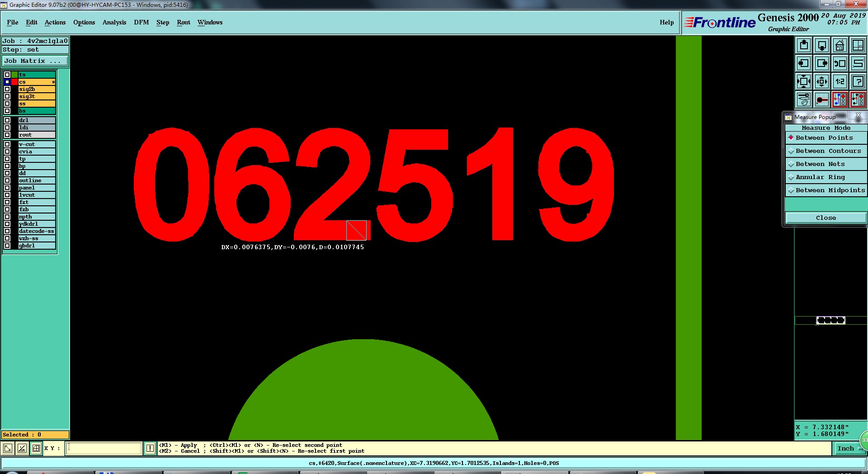Open the Edit menu

pyautogui.click(x=32, y=22)
